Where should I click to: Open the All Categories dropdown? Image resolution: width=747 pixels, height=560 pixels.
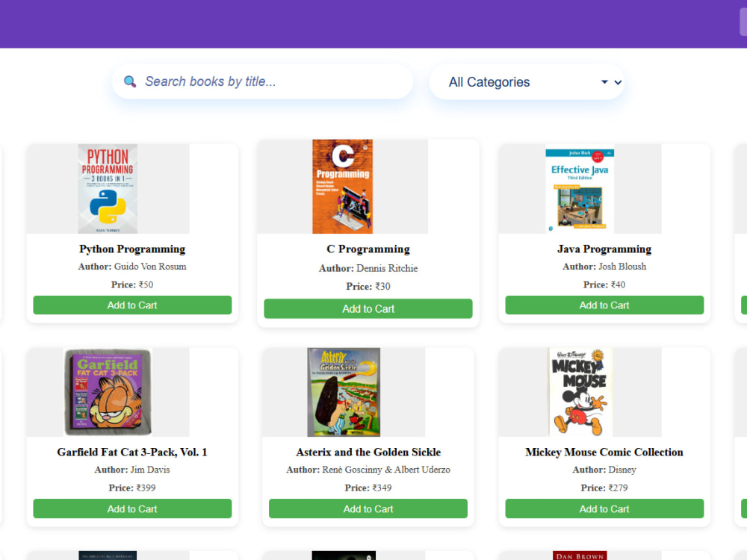click(527, 82)
